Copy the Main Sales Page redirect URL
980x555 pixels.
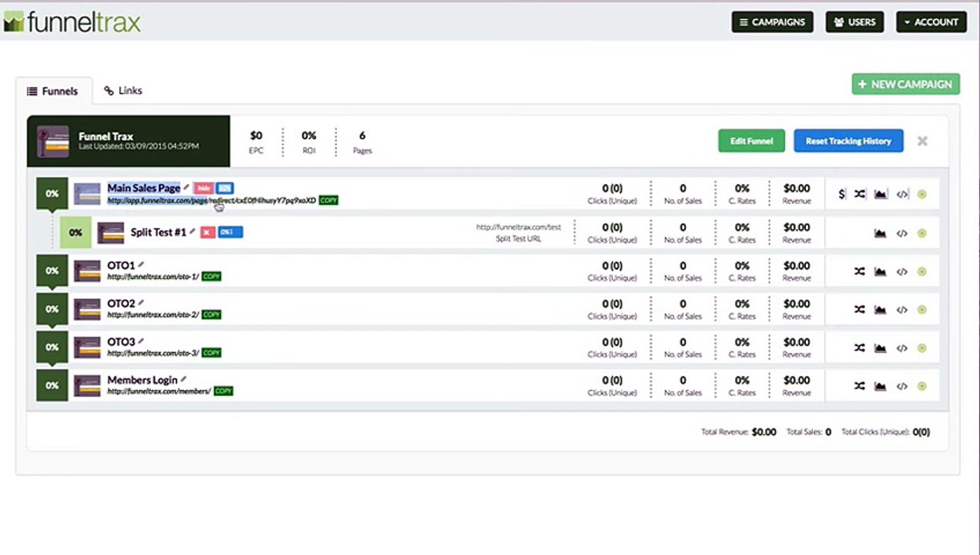pyautogui.click(x=328, y=200)
